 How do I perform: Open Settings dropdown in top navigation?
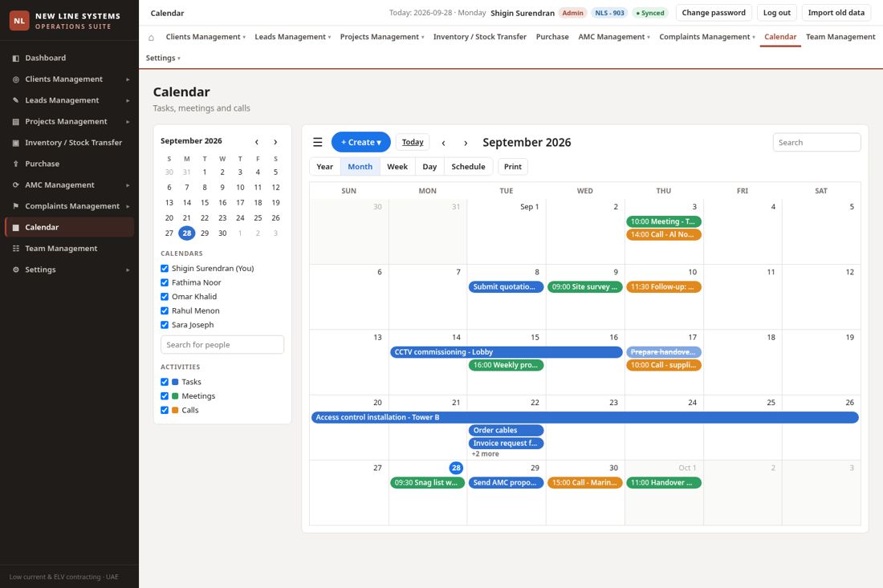pyautogui.click(x=163, y=58)
